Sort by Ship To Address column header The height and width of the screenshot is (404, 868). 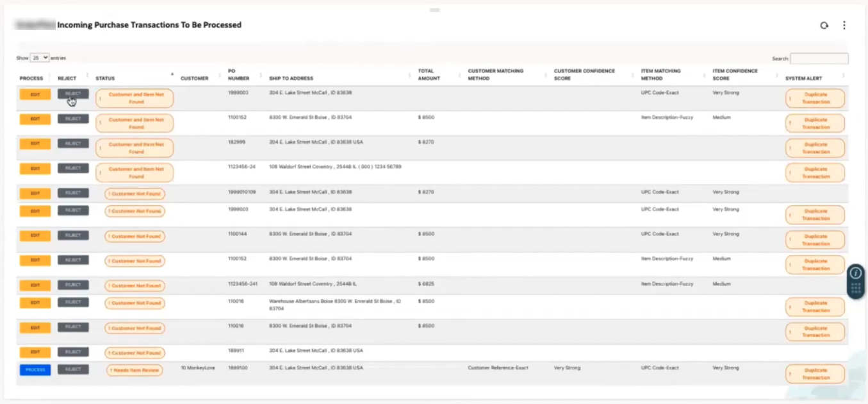pos(291,78)
